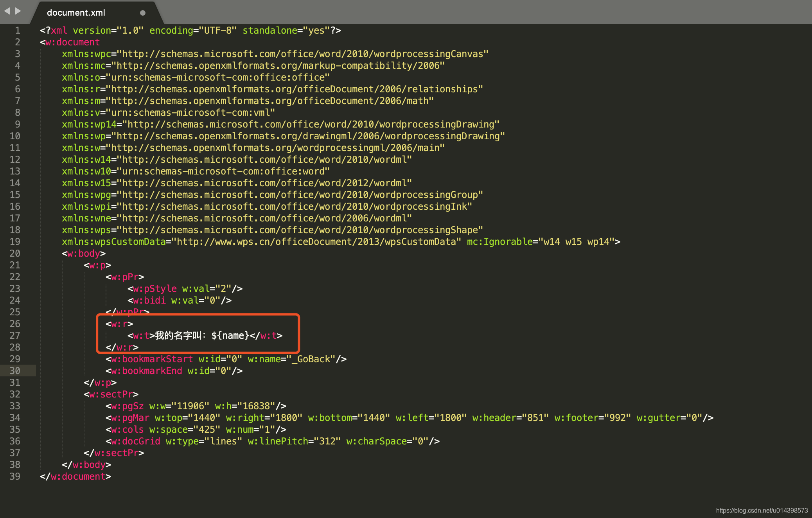
Task: Click the unsaved dot on document.xml tab
Action: [x=143, y=13]
